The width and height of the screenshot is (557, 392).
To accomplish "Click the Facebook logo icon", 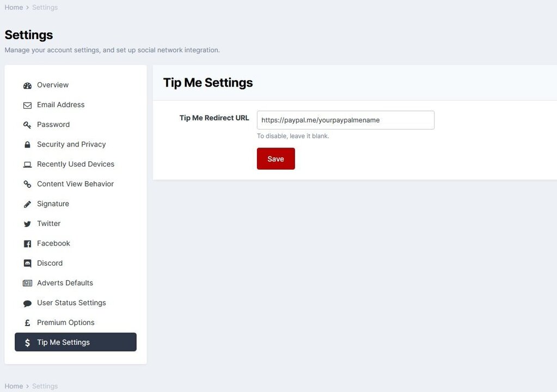I will (27, 244).
